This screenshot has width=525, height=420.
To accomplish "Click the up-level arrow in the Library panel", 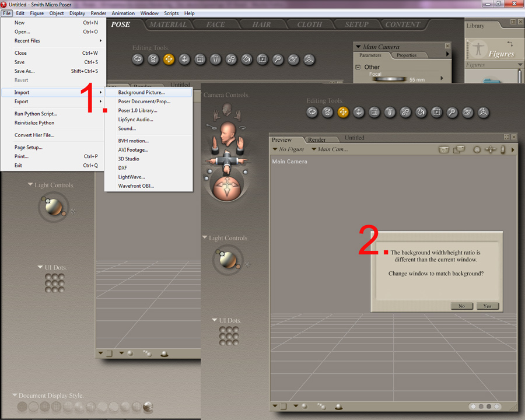I will pos(510,44).
